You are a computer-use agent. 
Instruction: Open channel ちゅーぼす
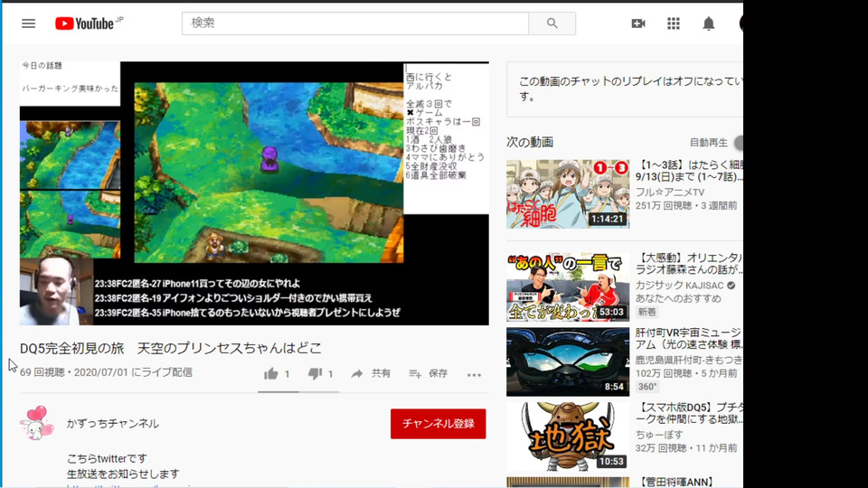point(659,435)
